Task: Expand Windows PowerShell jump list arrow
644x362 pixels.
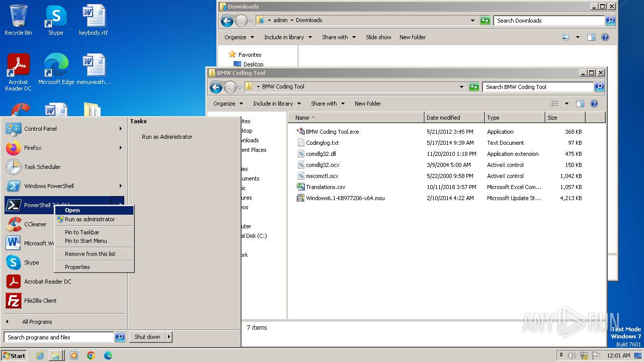Action: tap(121, 186)
